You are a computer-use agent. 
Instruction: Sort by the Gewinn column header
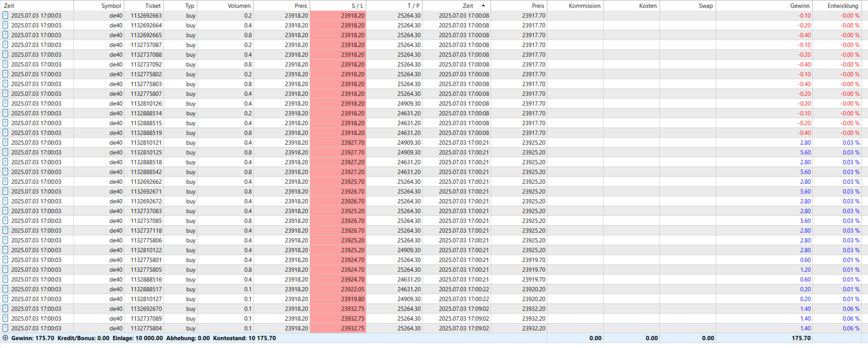pyautogui.click(x=764, y=6)
